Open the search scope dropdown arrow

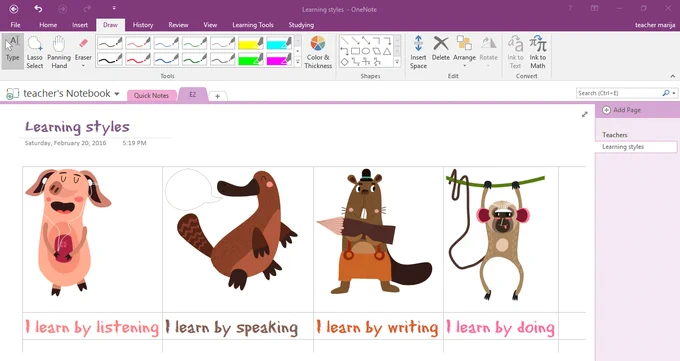[x=673, y=93]
